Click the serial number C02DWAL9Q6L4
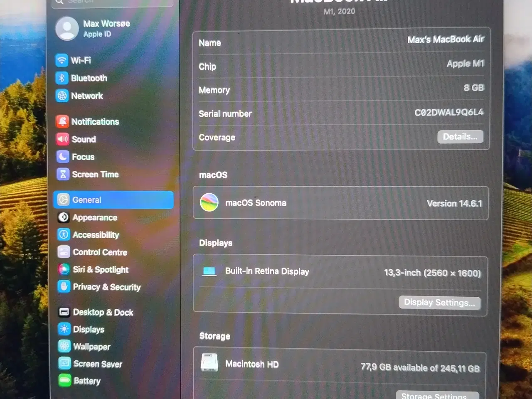This screenshot has height=399, width=532. click(x=449, y=112)
